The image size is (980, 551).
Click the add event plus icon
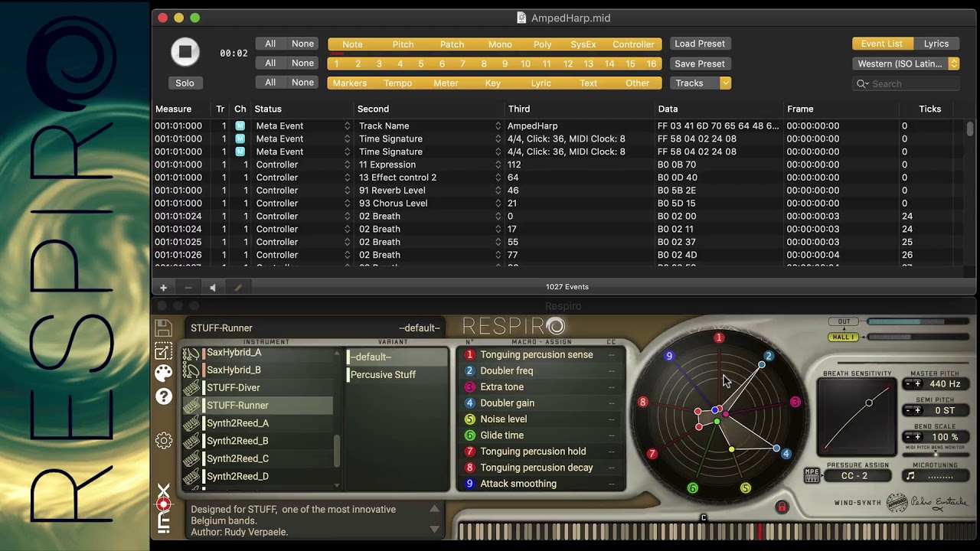pos(163,287)
